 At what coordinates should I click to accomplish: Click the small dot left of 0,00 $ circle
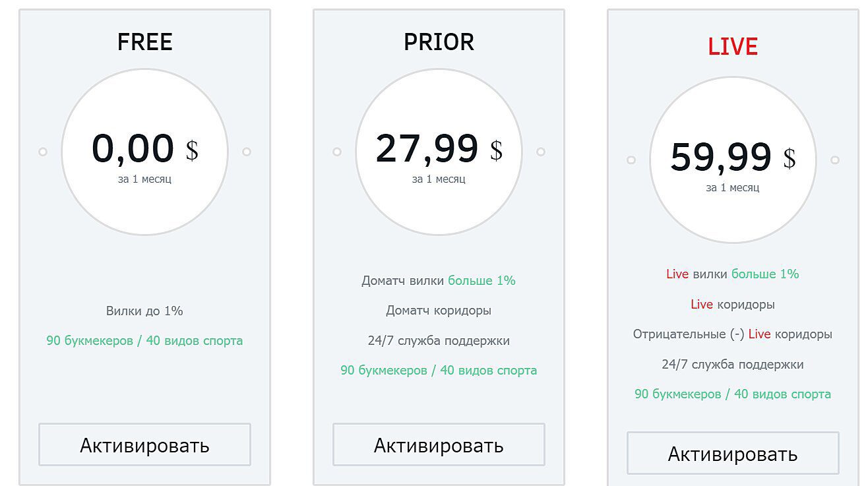[x=43, y=152]
